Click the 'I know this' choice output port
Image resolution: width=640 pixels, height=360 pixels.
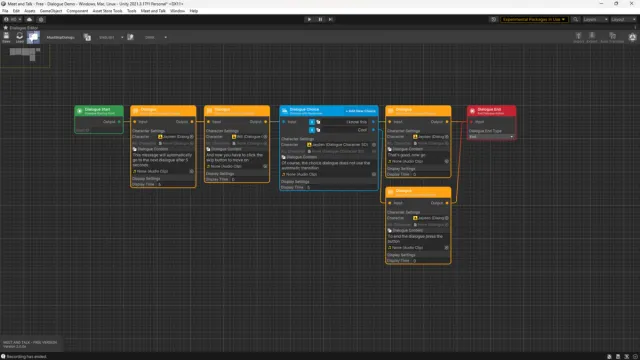click(x=373, y=122)
